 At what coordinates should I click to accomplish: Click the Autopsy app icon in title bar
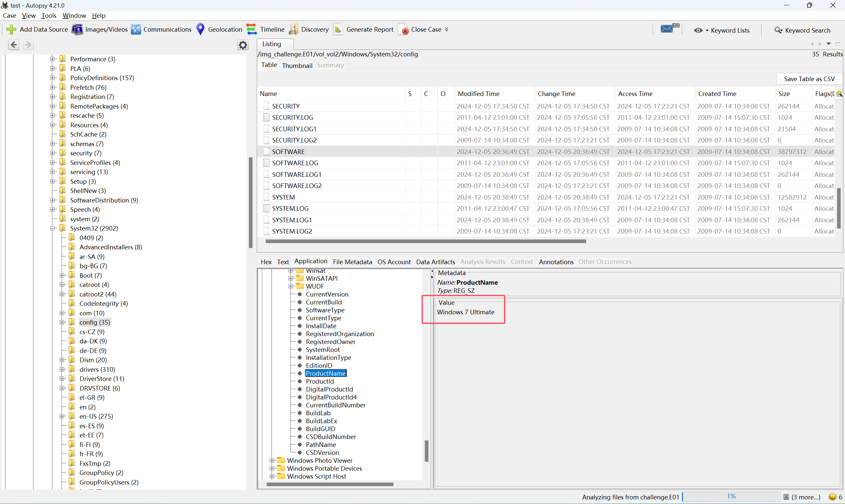pos(5,5)
